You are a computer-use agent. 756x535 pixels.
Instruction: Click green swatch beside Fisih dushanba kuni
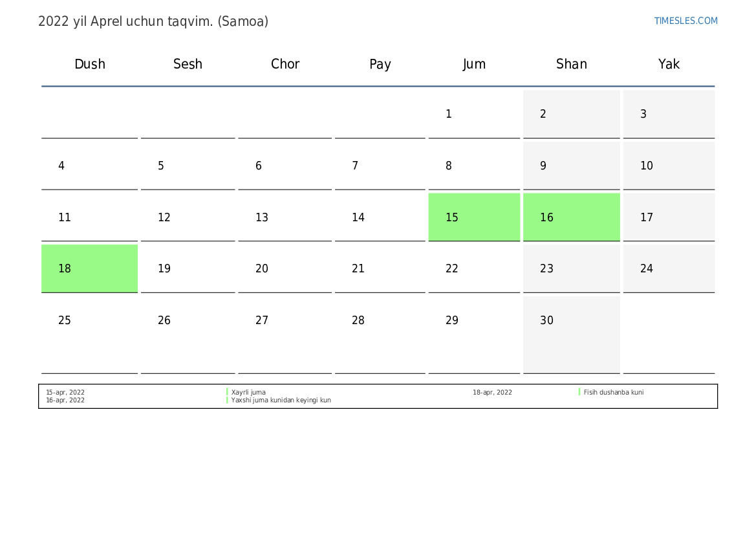pyautogui.click(x=579, y=392)
